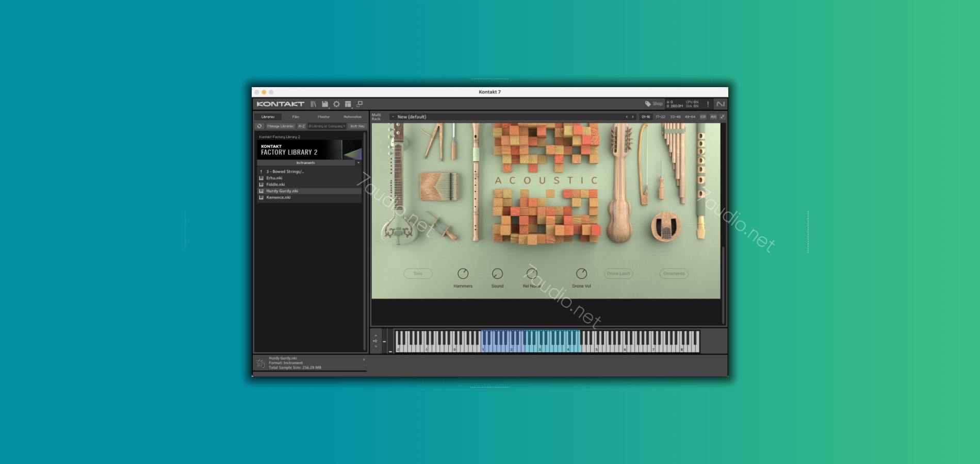Viewport: 980px width, 464px height.
Task: Click the instrument icon beside Kemence.nki
Action: coord(261,197)
